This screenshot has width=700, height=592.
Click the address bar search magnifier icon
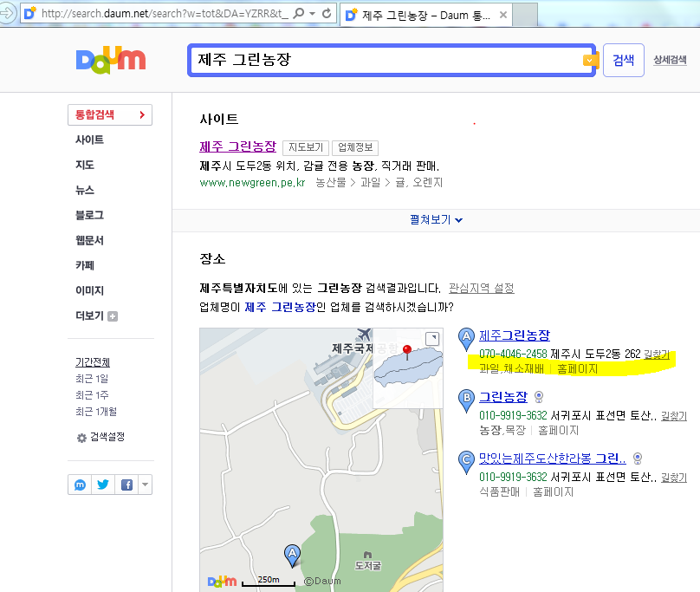(x=299, y=13)
